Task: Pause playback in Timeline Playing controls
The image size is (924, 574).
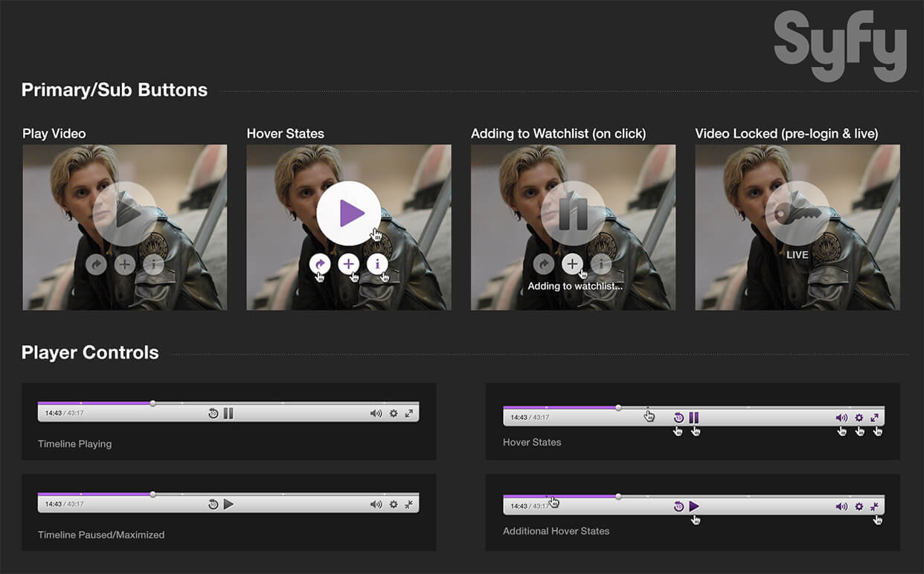Action: [x=228, y=413]
